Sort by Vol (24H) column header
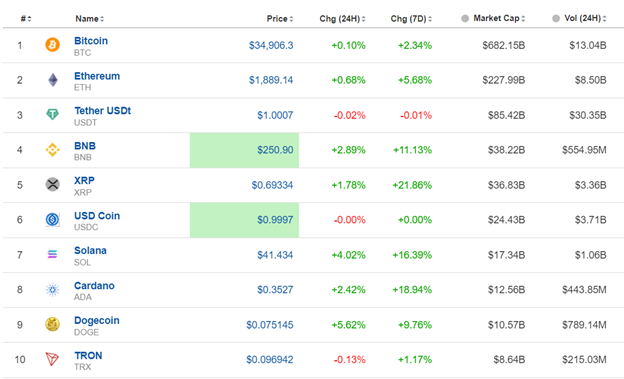This screenshot has height=379, width=624. click(585, 18)
